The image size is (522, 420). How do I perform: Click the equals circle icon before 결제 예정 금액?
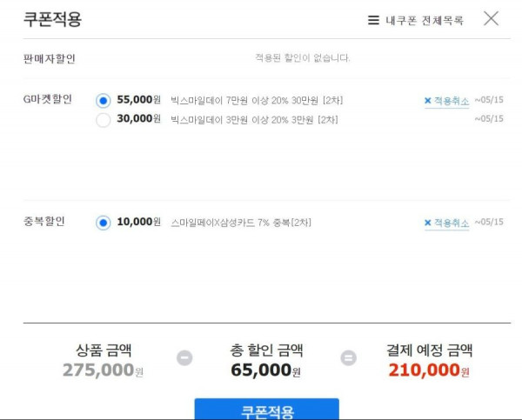pyautogui.click(x=349, y=357)
